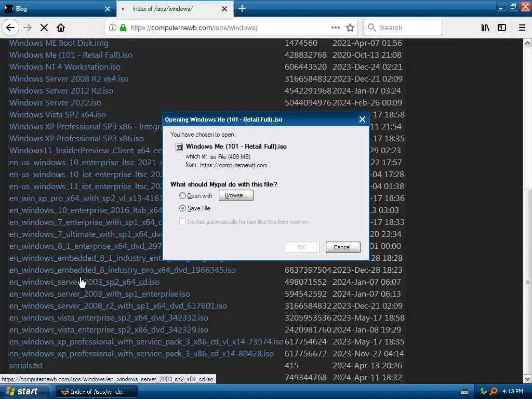Open Windows NT 4 Workstation.iso link

click(65, 67)
